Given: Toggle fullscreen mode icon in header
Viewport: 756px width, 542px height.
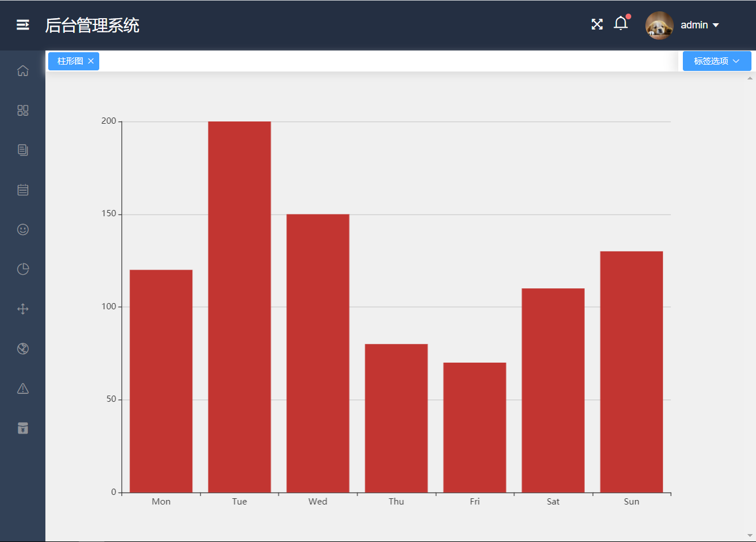Looking at the screenshot, I should click(x=597, y=24).
